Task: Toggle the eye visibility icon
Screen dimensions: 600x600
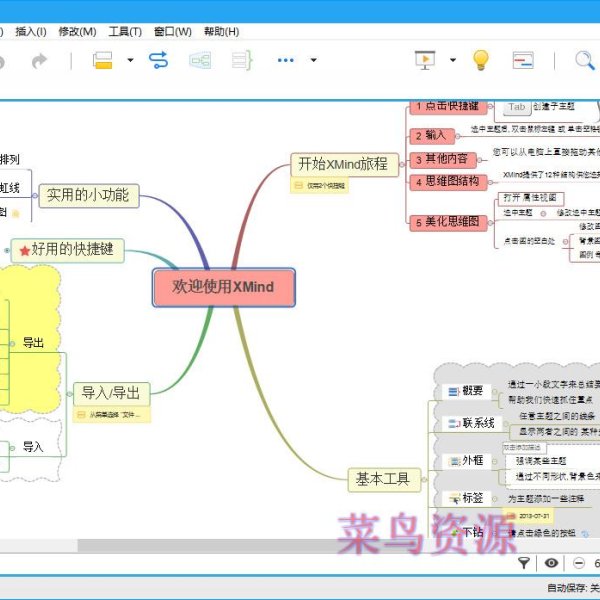Action: coord(551,563)
